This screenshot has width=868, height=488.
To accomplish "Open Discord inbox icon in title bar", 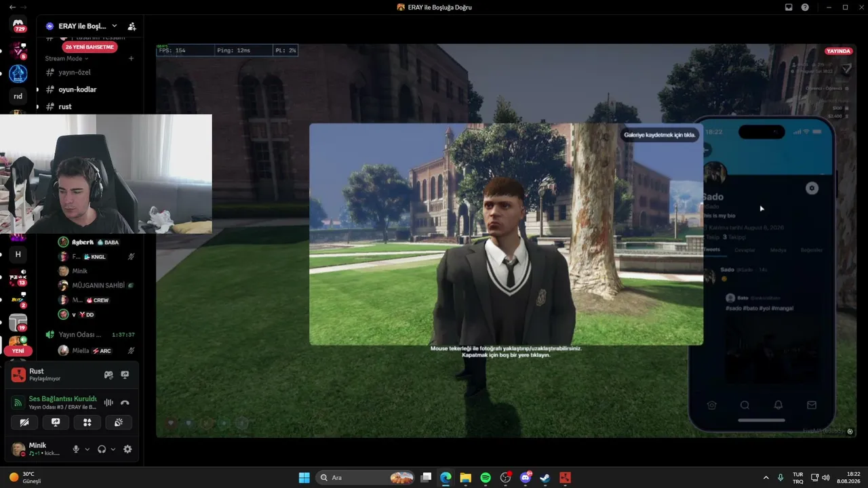I will (x=789, y=7).
